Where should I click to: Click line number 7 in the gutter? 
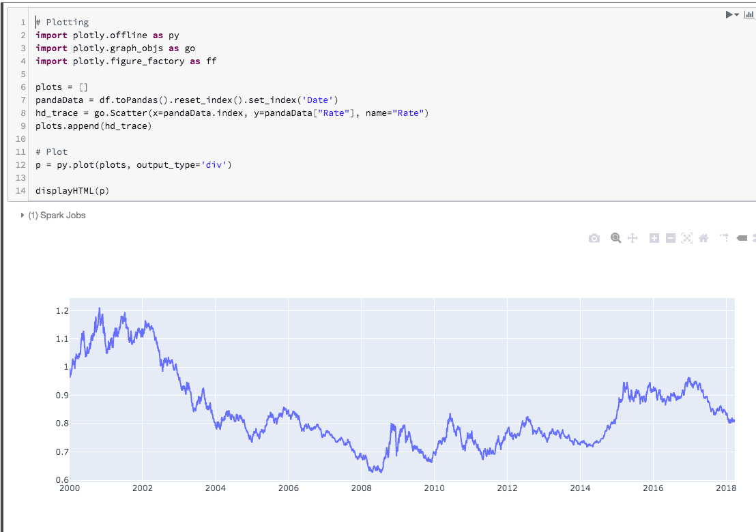(23, 100)
